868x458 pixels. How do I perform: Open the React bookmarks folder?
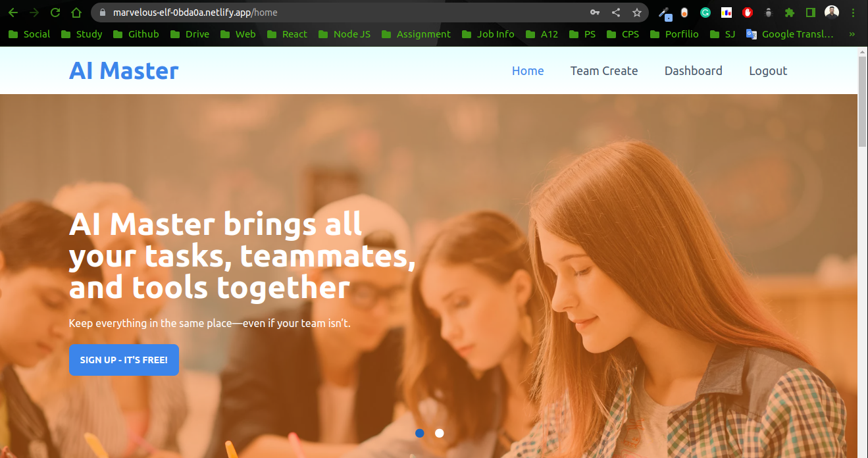(287, 34)
